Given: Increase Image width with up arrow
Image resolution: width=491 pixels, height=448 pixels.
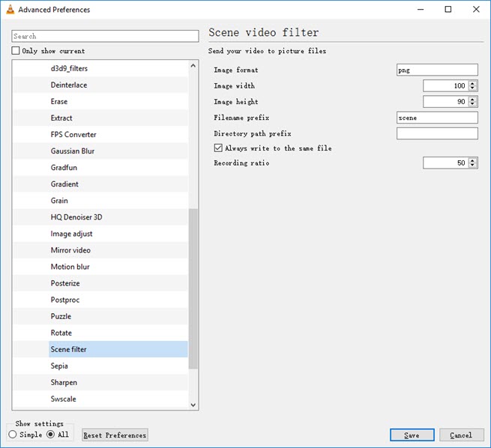Looking at the screenshot, I should point(473,83).
